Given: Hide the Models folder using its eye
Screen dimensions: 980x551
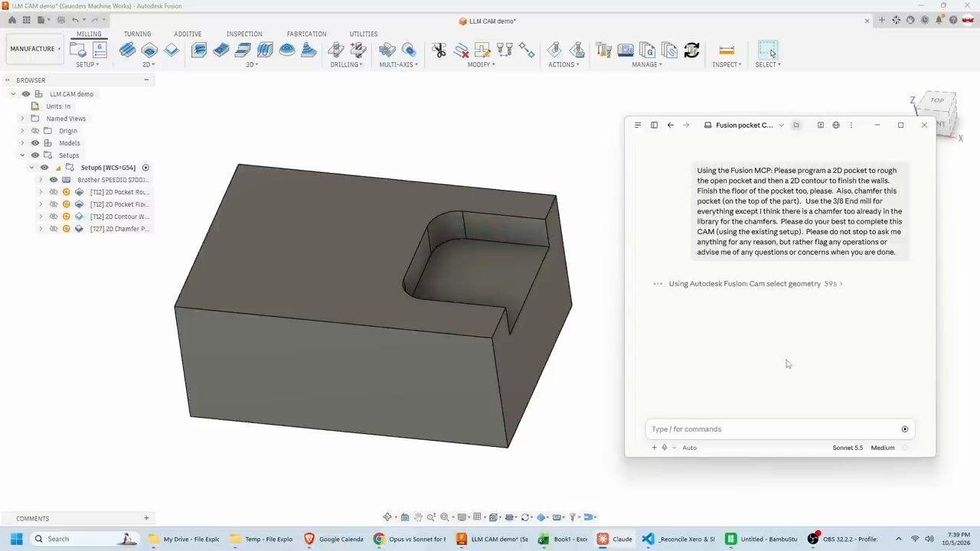Looking at the screenshot, I should [x=35, y=143].
